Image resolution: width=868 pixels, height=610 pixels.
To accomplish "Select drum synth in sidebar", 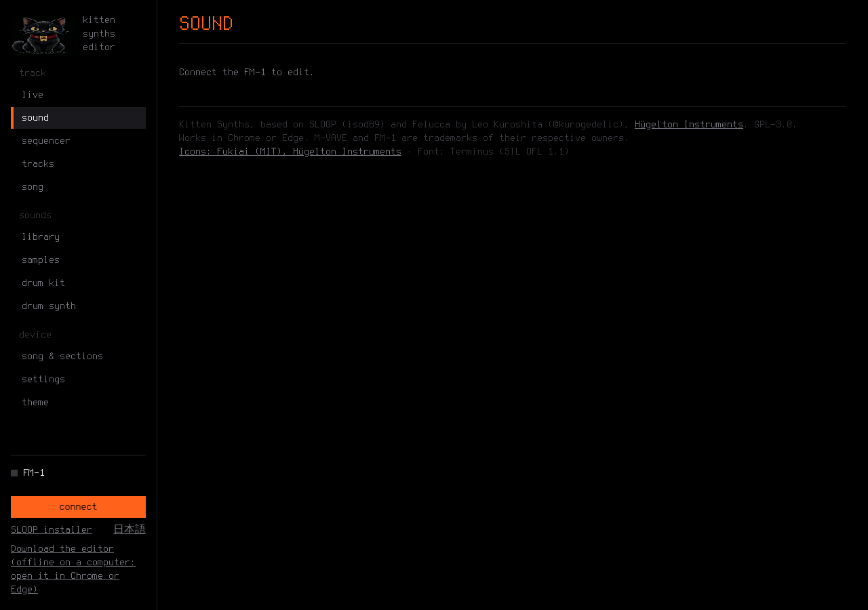I will pos(78,306).
